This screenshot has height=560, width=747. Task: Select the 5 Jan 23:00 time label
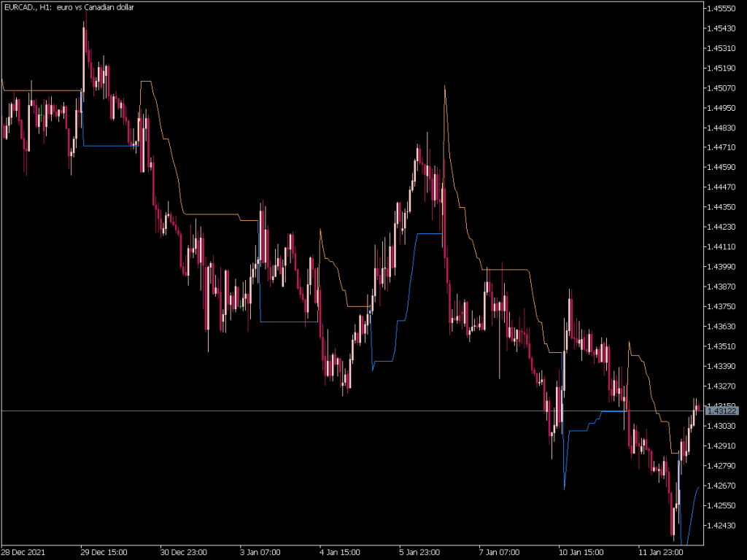coord(421,552)
